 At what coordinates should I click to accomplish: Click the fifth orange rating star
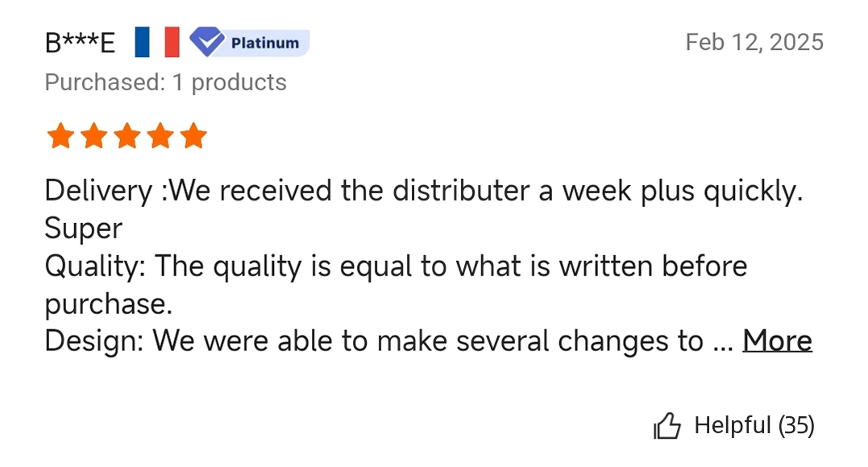(x=193, y=136)
